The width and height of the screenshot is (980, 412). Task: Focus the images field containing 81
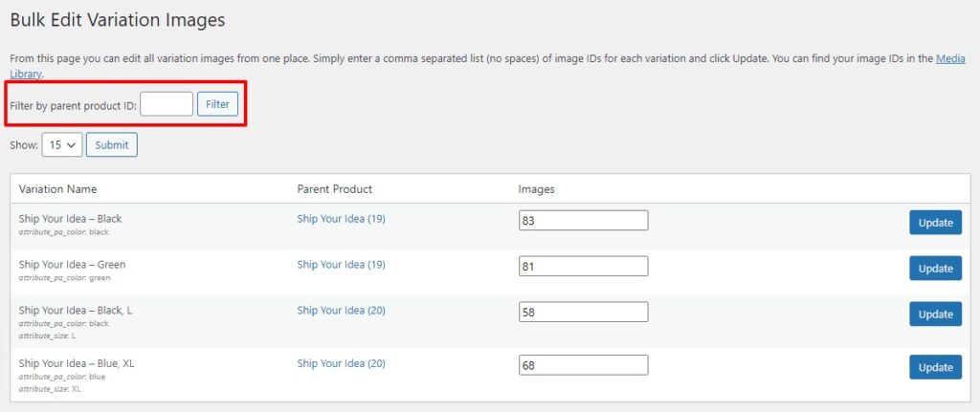[x=583, y=267]
